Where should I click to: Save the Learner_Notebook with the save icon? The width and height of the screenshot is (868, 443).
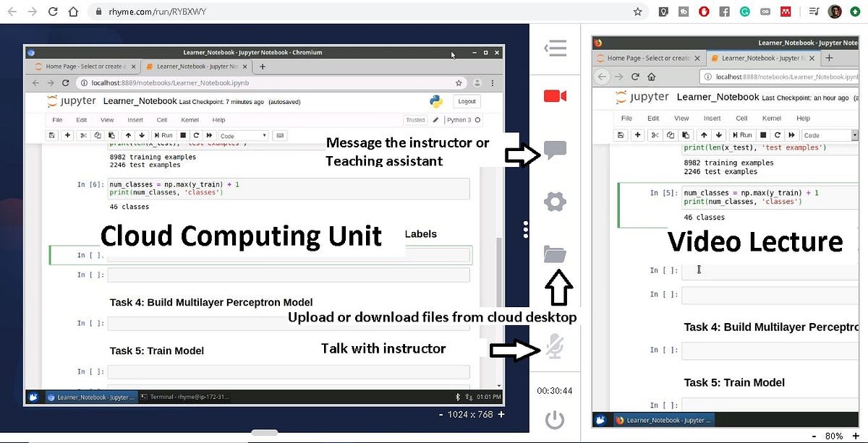(x=51, y=135)
